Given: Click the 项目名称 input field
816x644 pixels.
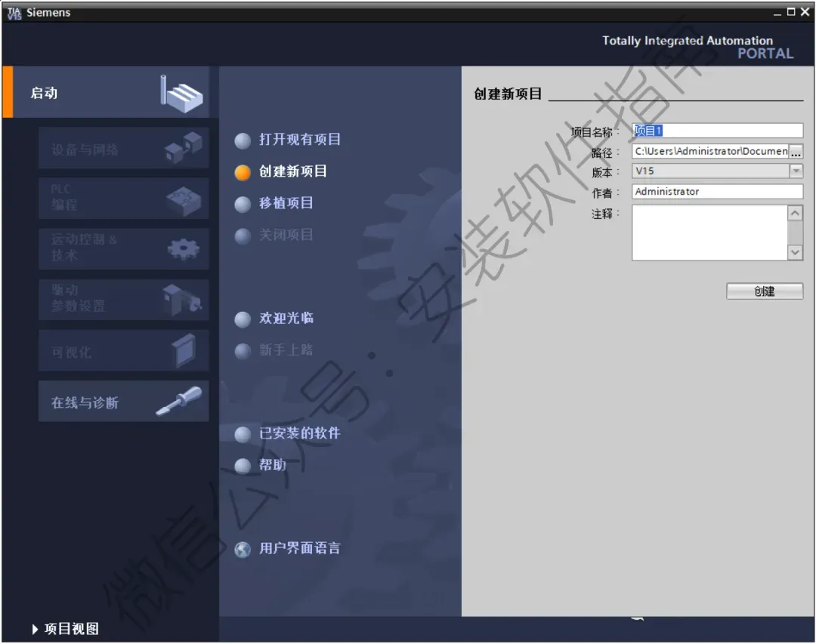Looking at the screenshot, I should point(717,131).
